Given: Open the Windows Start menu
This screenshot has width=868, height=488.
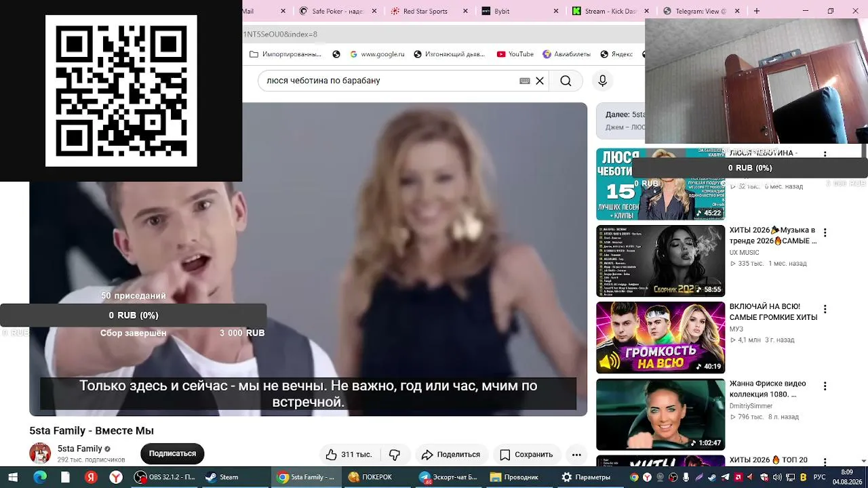Looking at the screenshot, I should point(12,477).
